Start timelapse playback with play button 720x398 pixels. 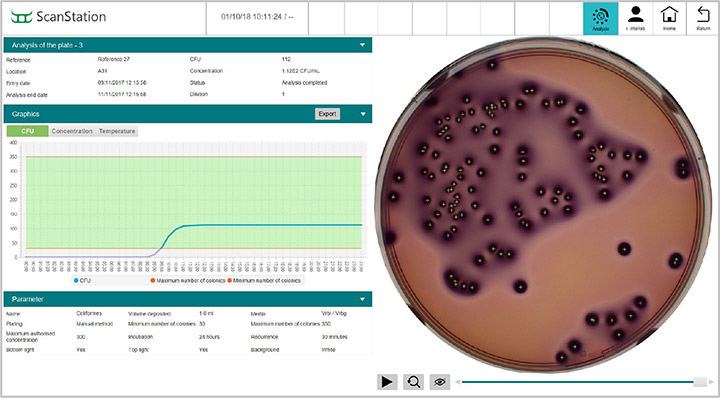tap(387, 381)
